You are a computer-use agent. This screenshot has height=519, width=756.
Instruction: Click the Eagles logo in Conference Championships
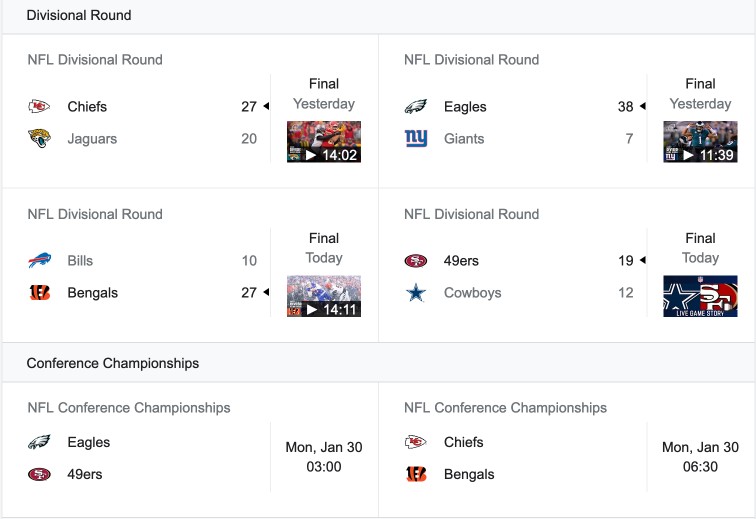coord(39,442)
